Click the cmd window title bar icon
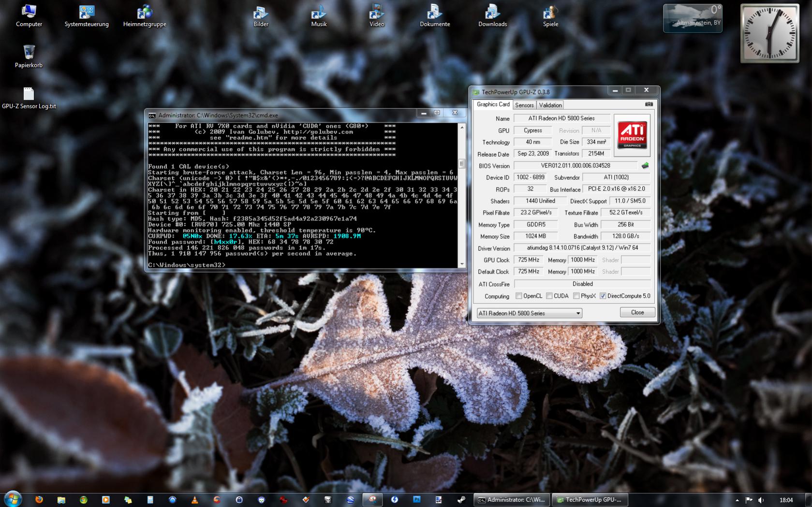The height and width of the screenshot is (507, 812). pyautogui.click(x=152, y=116)
